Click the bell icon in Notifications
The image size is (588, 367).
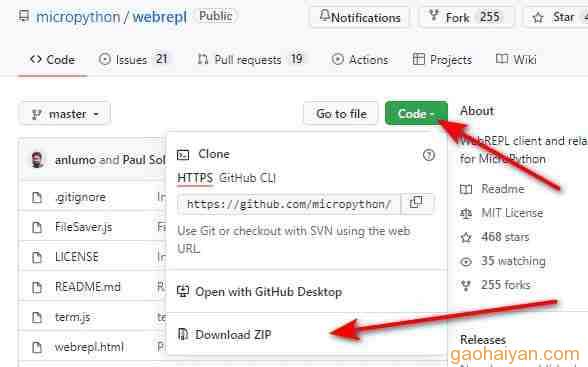click(325, 15)
